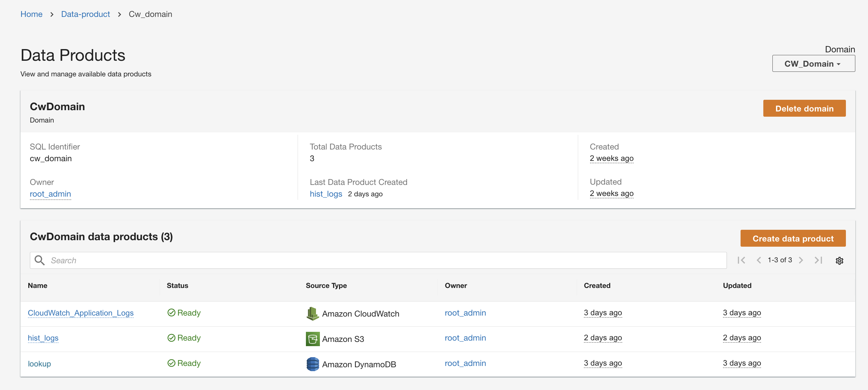Go to first page of results

[x=741, y=260]
